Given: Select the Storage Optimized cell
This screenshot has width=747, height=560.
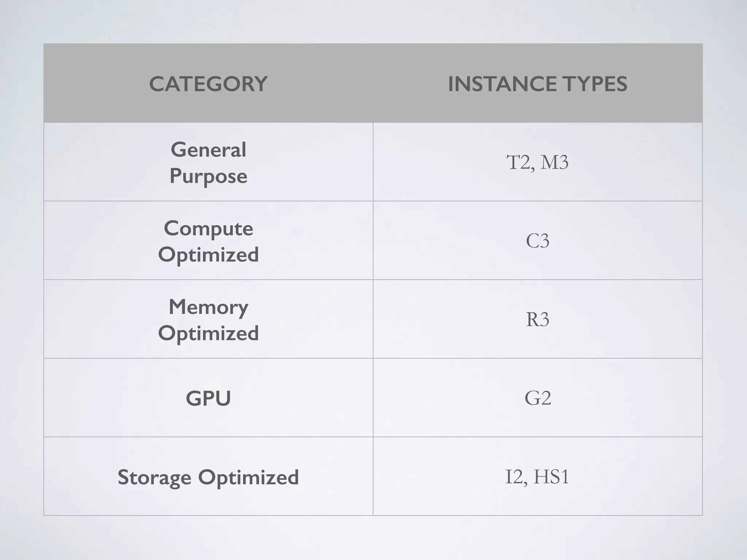Looking at the screenshot, I should 208,477.
